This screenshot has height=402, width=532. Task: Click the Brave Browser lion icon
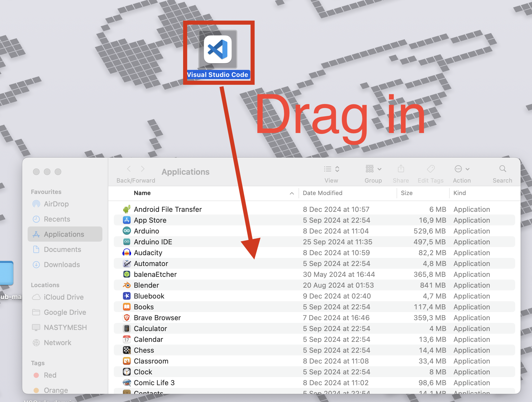tap(126, 317)
